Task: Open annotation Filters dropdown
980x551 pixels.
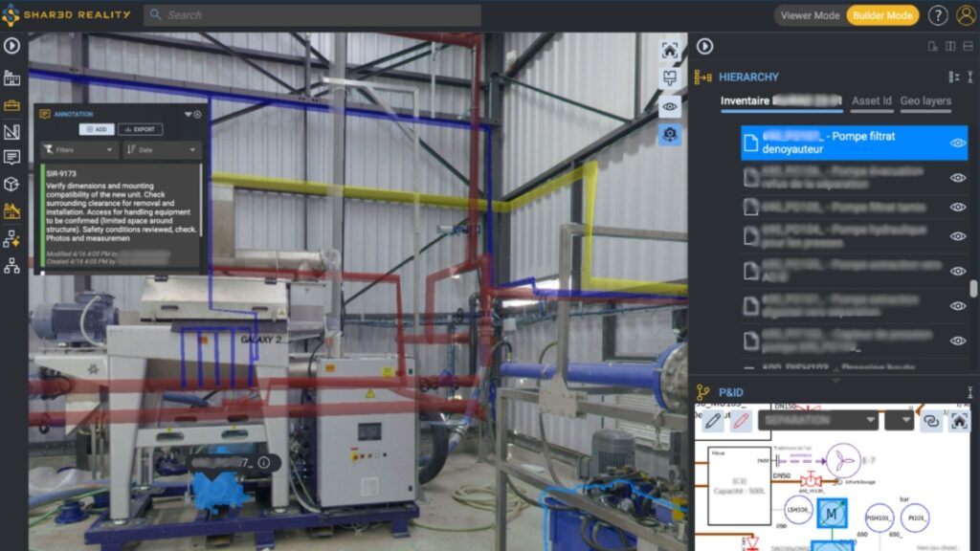Action: 78,150
